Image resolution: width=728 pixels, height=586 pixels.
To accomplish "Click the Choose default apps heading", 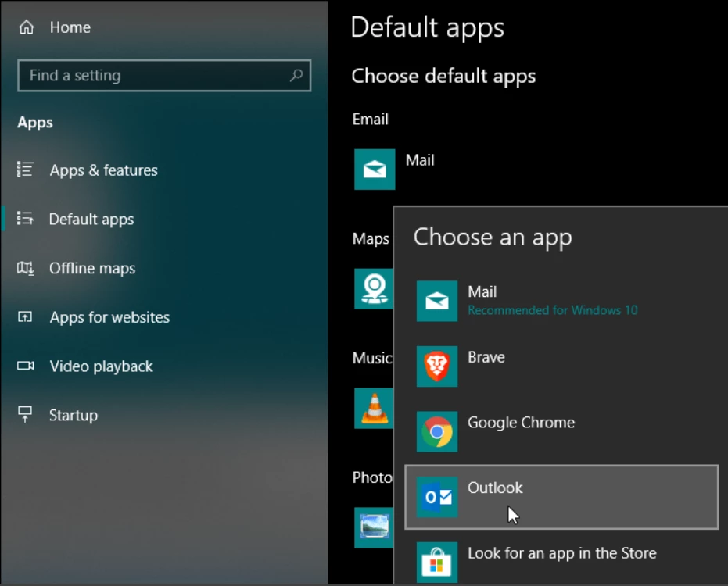I will (443, 76).
